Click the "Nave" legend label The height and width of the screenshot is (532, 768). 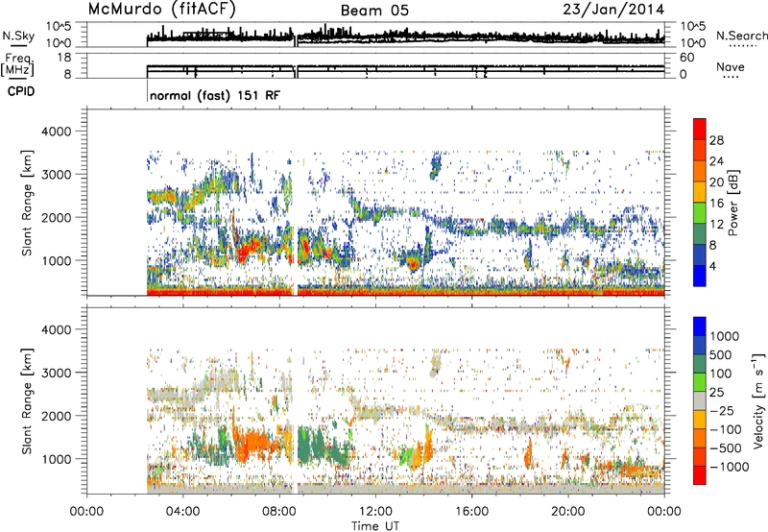point(731,66)
